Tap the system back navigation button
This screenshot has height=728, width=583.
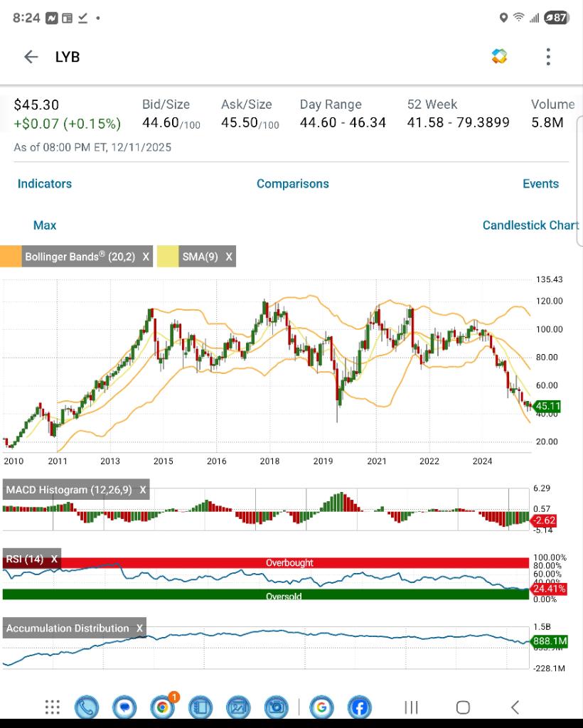tap(515, 707)
